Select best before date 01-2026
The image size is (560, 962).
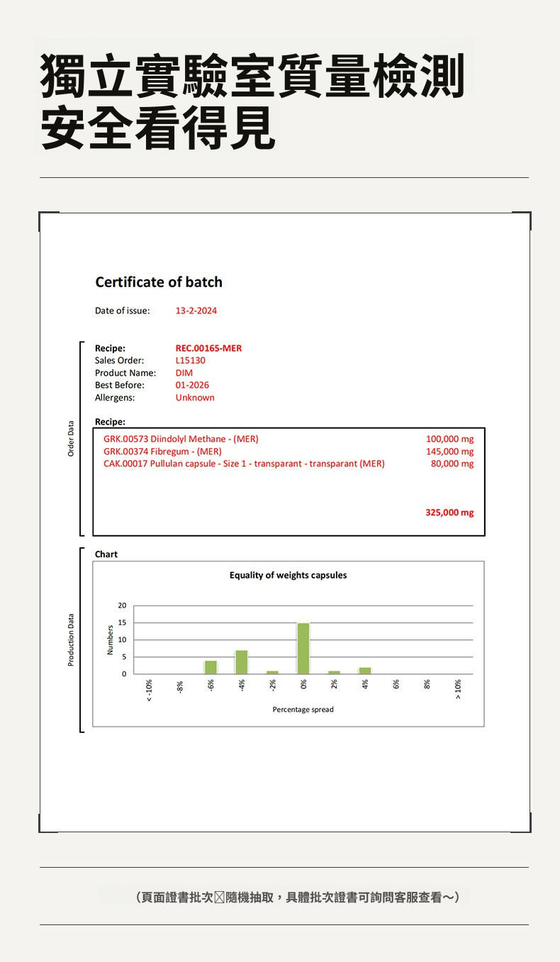coord(192,385)
